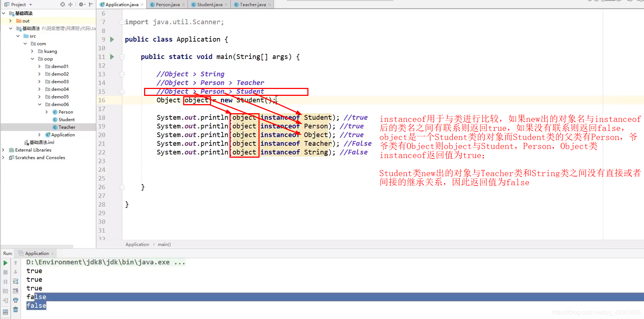Click Up the Stack Trace arrow
This screenshot has height=319, width=644.
(x=16, y=263)
